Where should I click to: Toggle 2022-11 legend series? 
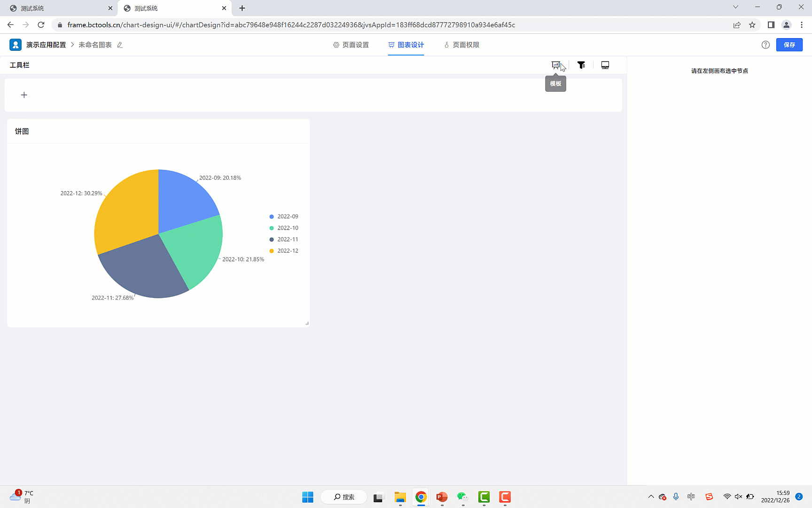coord(284,239)
